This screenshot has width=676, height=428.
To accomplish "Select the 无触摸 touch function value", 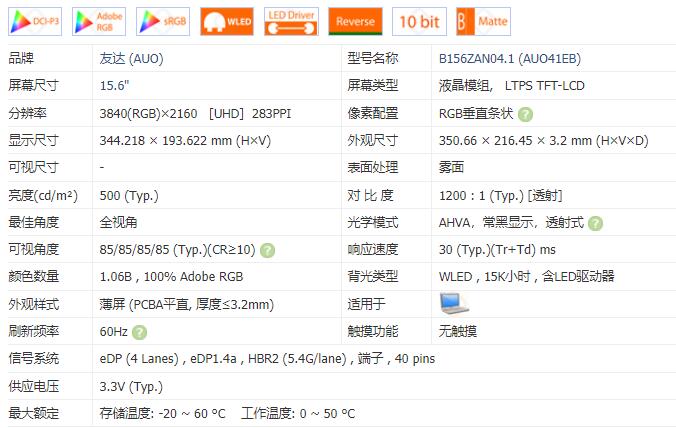I will tap(458, 331).
